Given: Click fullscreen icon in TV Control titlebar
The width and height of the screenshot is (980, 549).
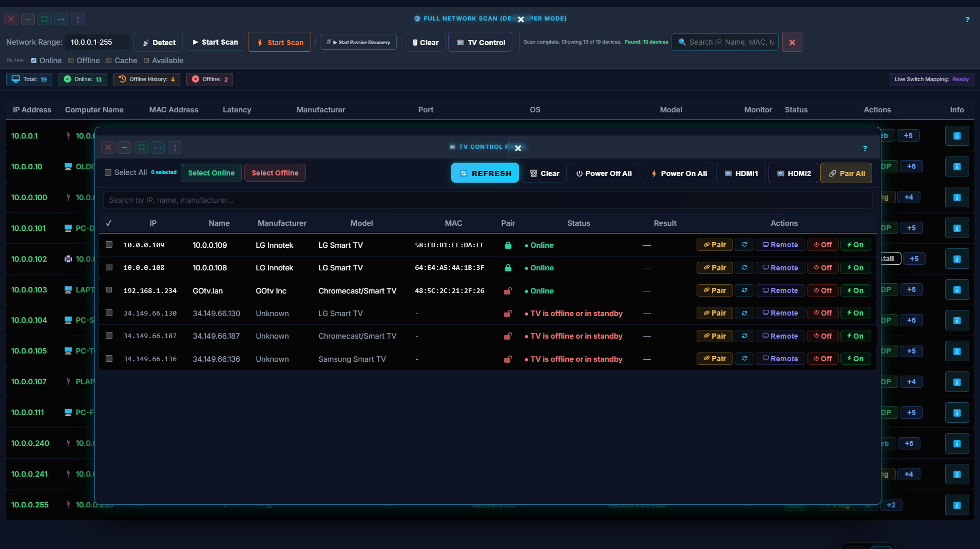Looking at the screenshot, I should 141,148.
